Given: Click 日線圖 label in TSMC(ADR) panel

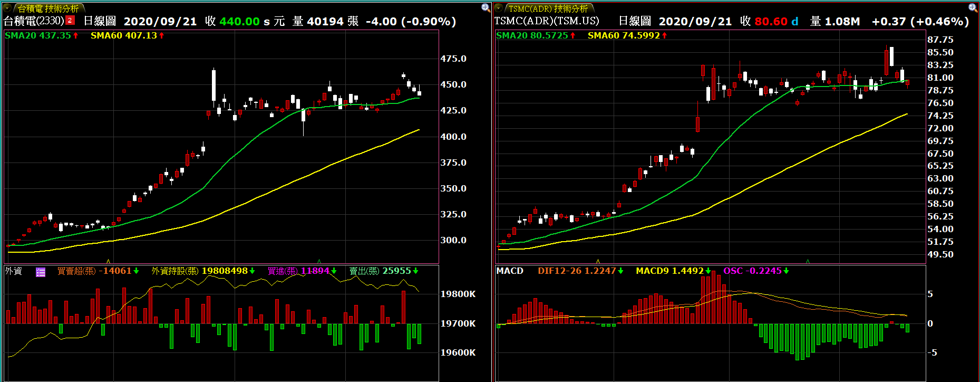Looking at the screenshot, I should click(x=635, y=21).
